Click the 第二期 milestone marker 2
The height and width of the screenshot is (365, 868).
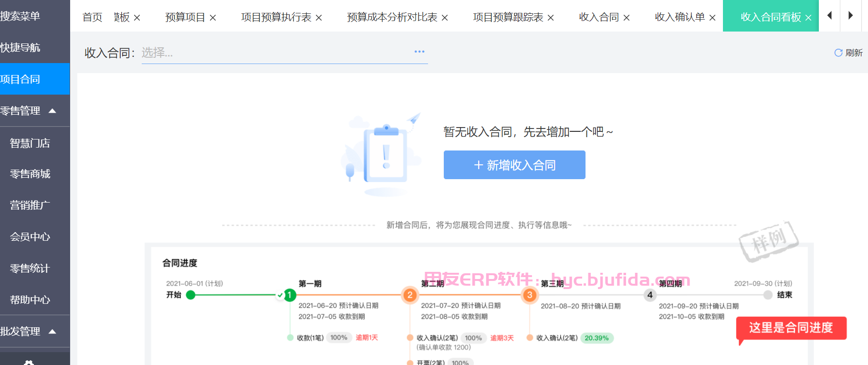pyautogui.click(x=410, y=295)
